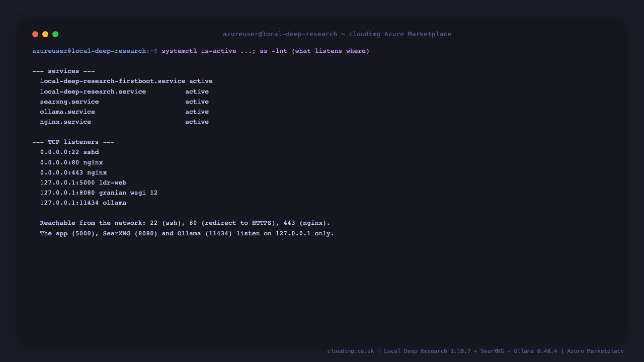Click the '--- TCP listeners ---' heading

(73, 142)
